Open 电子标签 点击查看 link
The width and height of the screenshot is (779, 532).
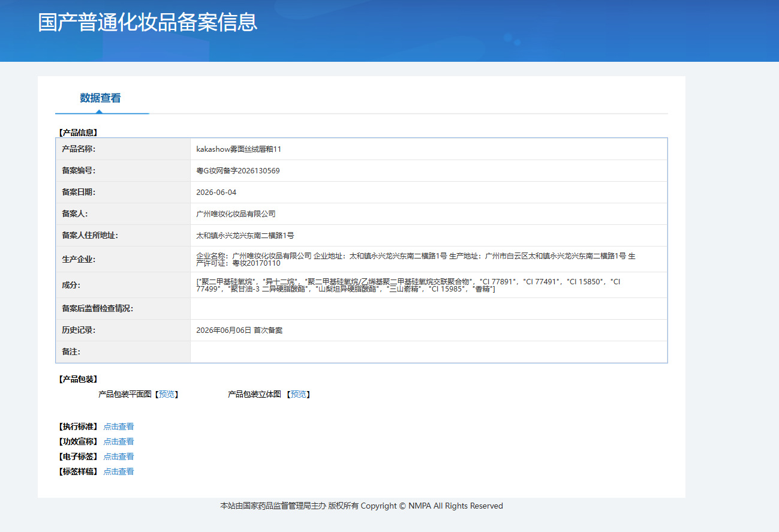pyautogui.click(x=119, y=456)
